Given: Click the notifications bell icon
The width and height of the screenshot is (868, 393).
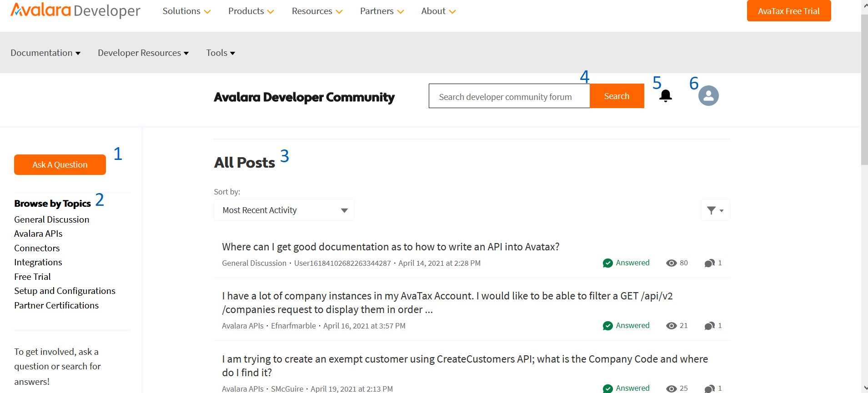Looking at the screenshot, I should pos(665,96).
